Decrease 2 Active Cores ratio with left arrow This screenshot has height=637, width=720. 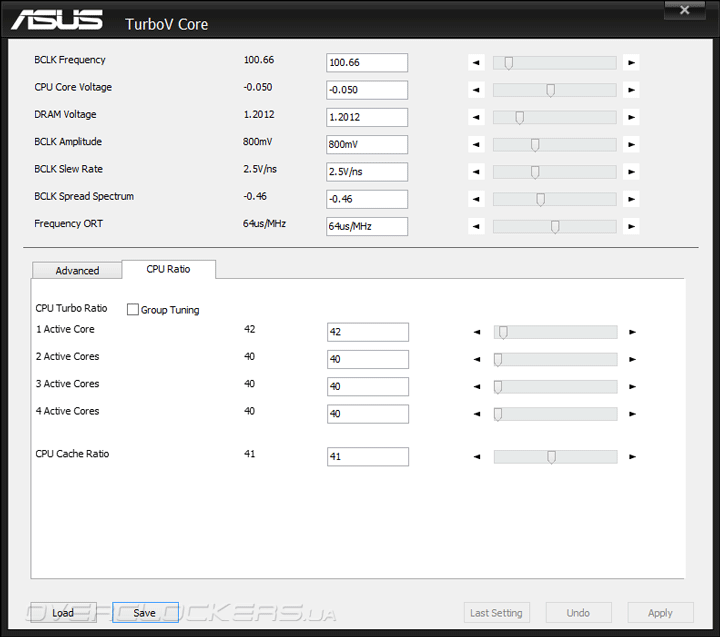click(x=477, y=360)
